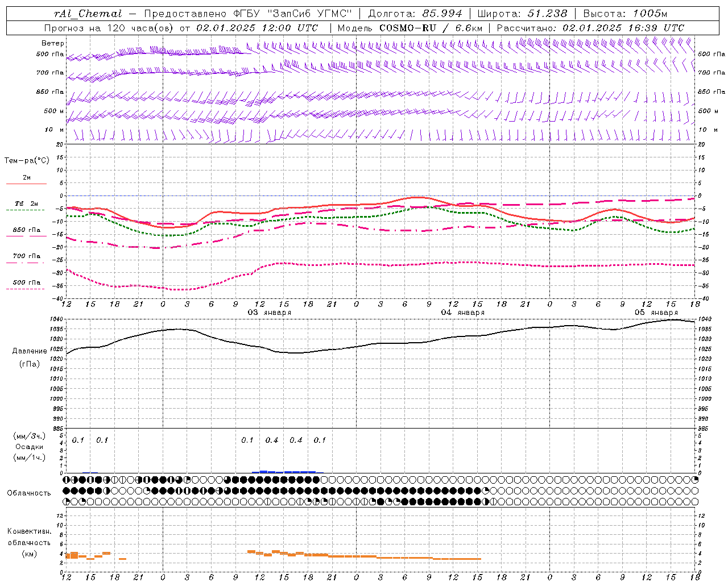This screenshot has height=582, width=728.
Task: Click the date label 04 января
Action: point(462,313)
